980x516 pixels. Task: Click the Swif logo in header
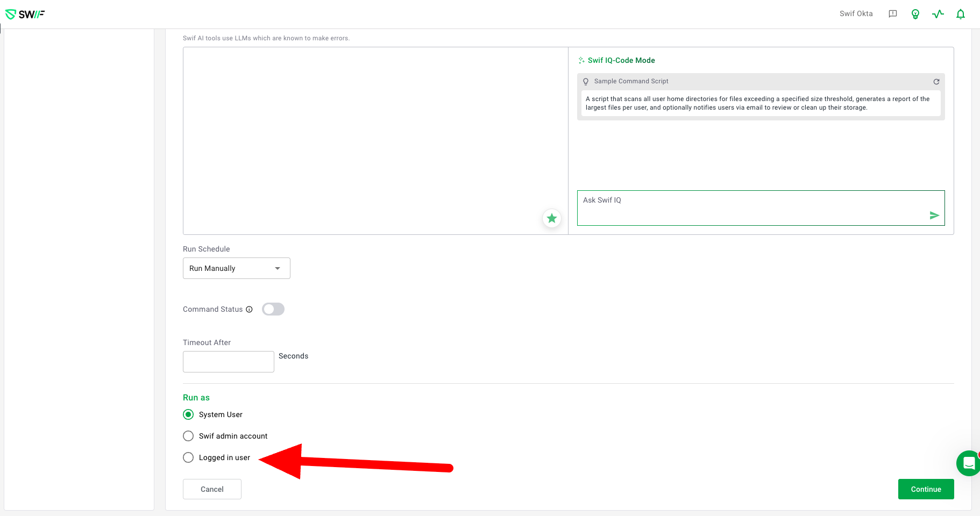tap(25, 14)
